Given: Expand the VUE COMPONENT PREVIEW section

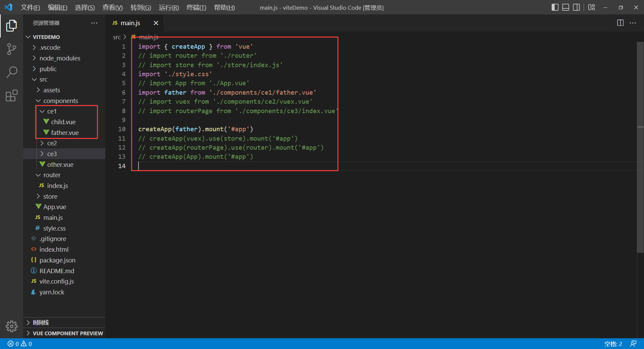Looking at the screenshot, I should (x=64, y=333).
